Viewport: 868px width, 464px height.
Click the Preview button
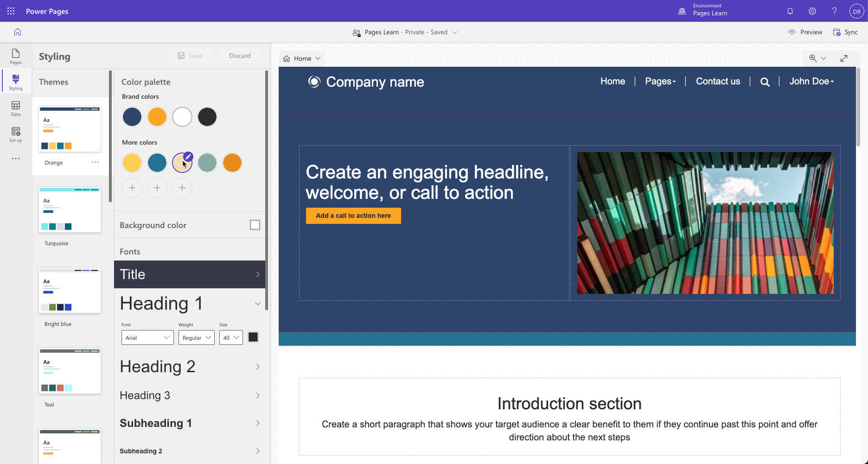[x=805, y=32]
